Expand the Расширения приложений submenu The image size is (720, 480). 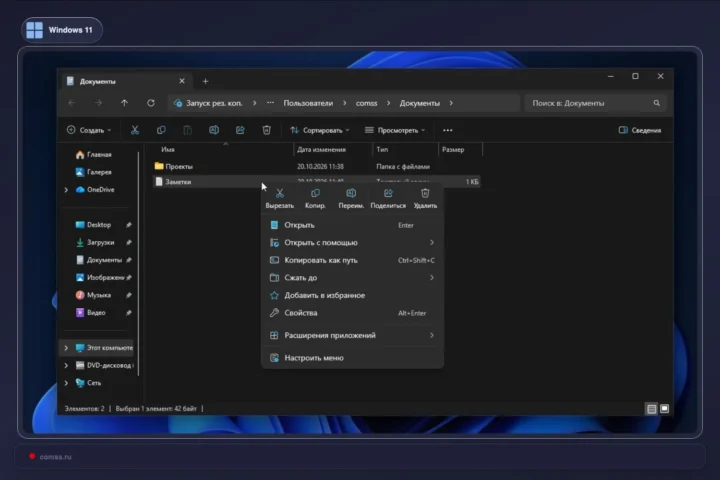coord(352,335)
